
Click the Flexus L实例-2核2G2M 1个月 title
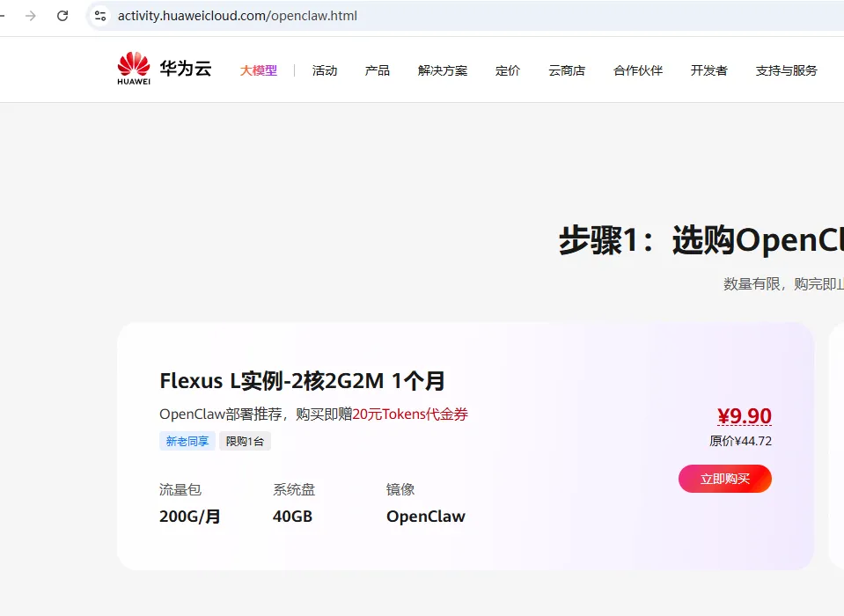(x=303, y=381)
